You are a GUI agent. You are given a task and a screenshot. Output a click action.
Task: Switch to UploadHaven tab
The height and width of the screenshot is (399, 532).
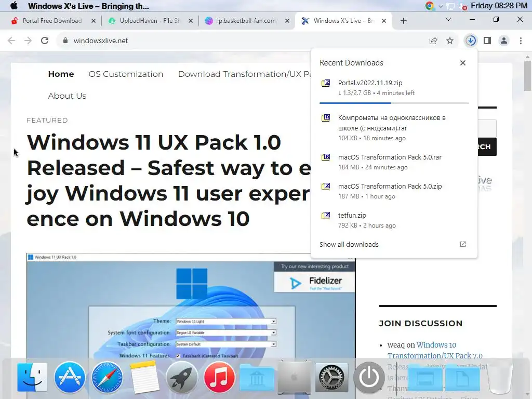coord(149,21)
